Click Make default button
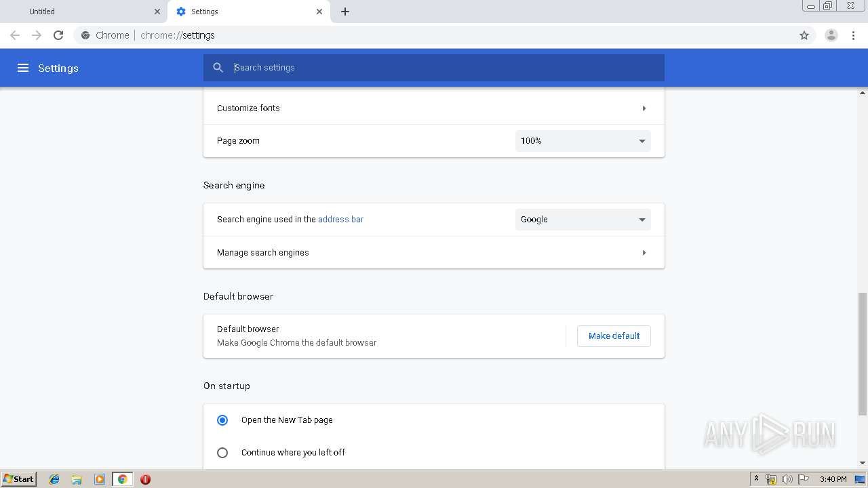The width and height of the screenshot is (868, 488). click(614, 336)
